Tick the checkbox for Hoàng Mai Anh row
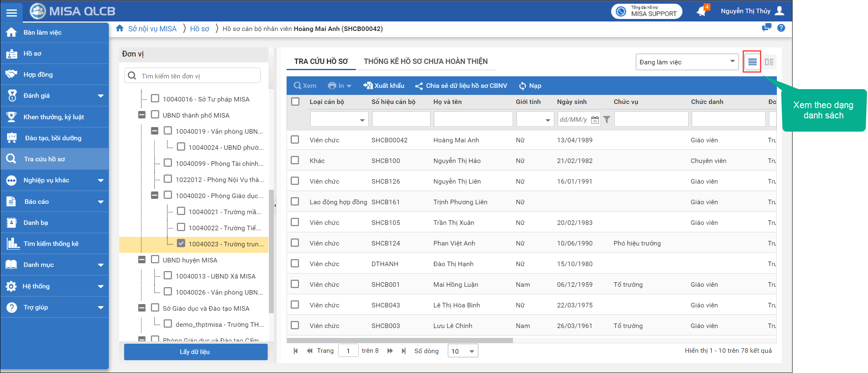868x373 pixels. [x=295, y=140]
